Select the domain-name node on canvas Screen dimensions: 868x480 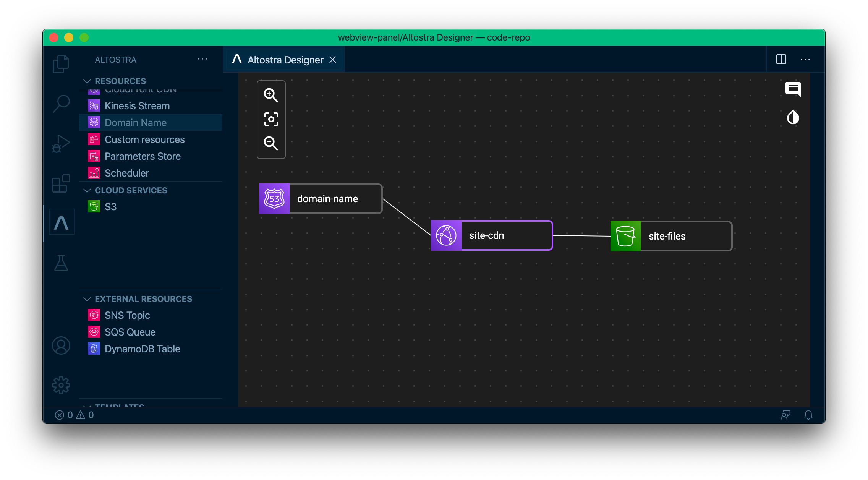pos(321,199)
